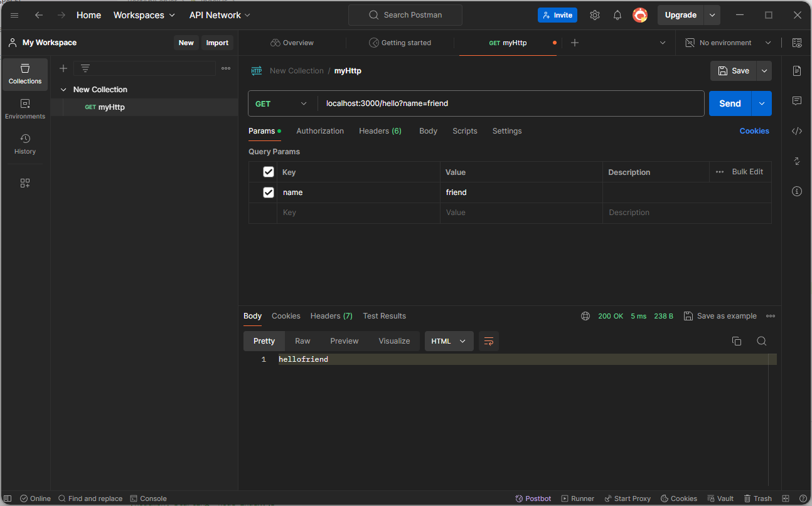
Task: Open the Save options dropdown arrow
Action: coord(764,71)
